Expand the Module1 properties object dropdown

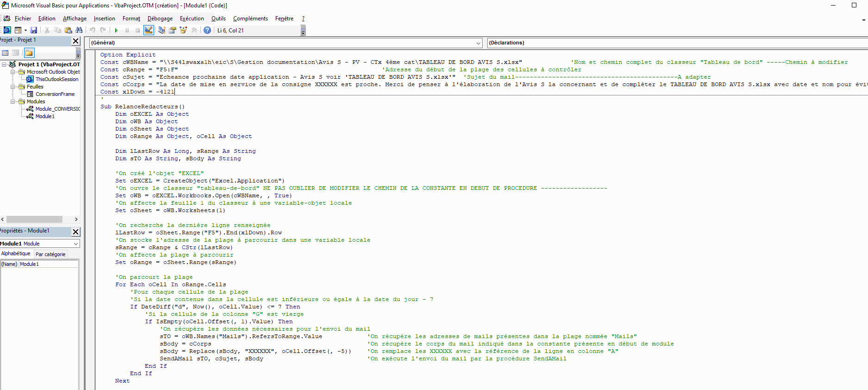click(75, 244)
